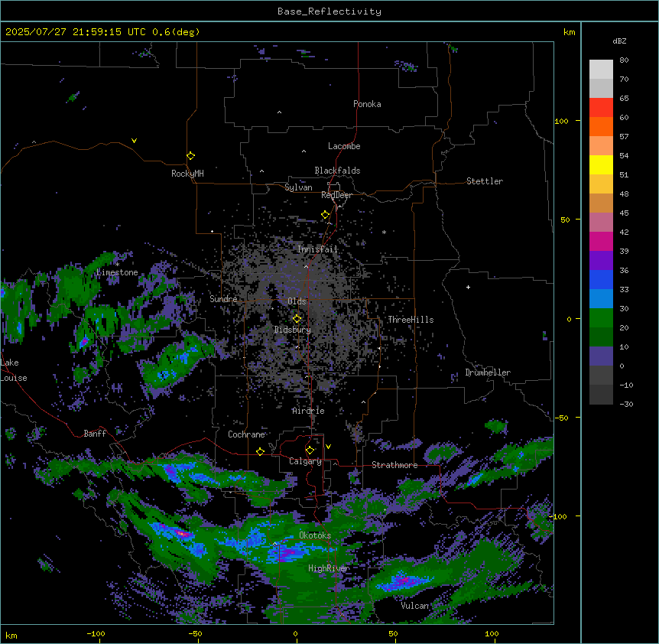Click the Base_Reflectivity title

pos(329,11)
